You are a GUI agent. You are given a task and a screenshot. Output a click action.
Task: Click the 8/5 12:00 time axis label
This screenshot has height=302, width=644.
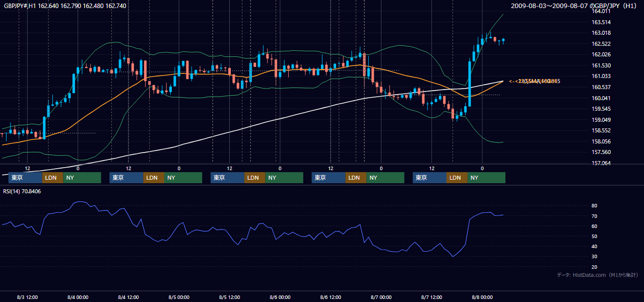click(x=229, y=297)
